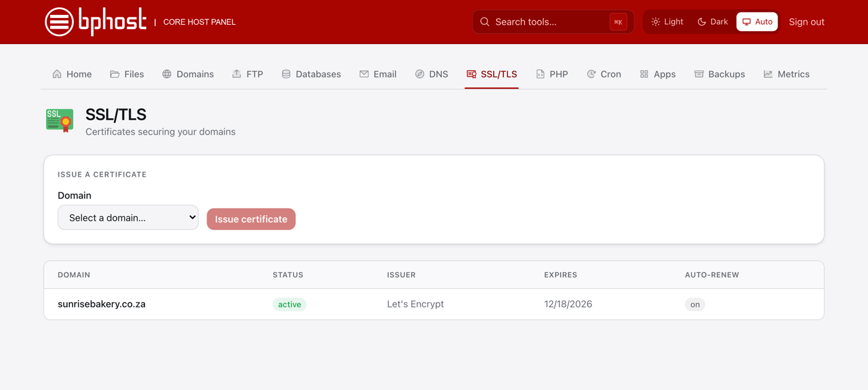
Task: Click the magnifier icon in search box
Action: (485, 22)
